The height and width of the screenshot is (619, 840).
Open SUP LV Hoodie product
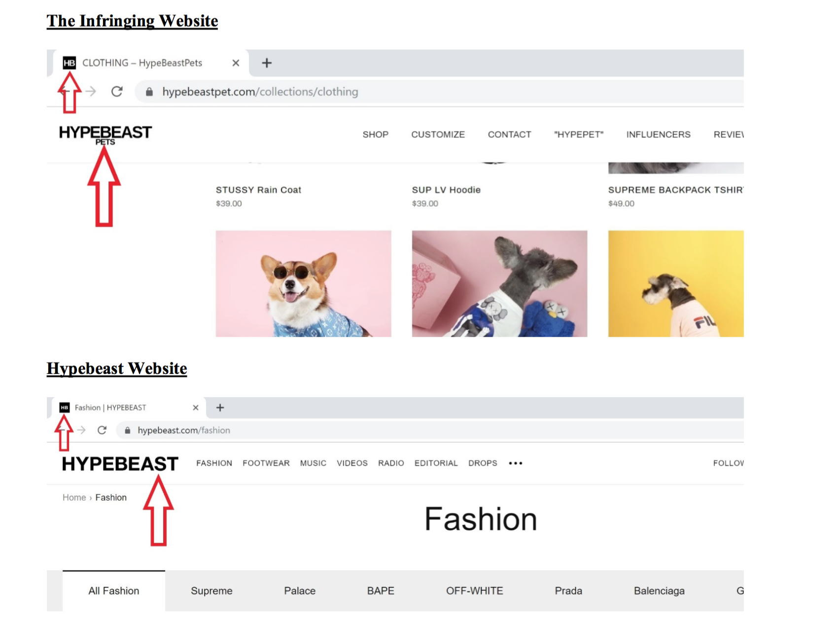point(446,190)
